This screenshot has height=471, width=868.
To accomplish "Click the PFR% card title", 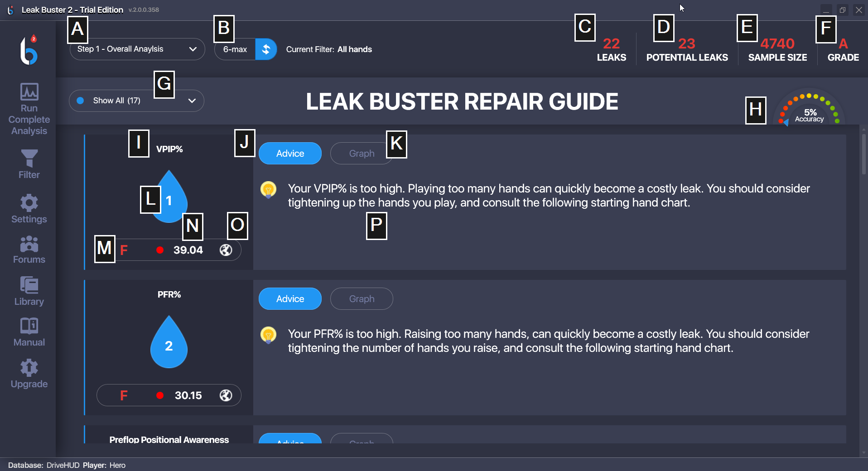I will point(169,294).
